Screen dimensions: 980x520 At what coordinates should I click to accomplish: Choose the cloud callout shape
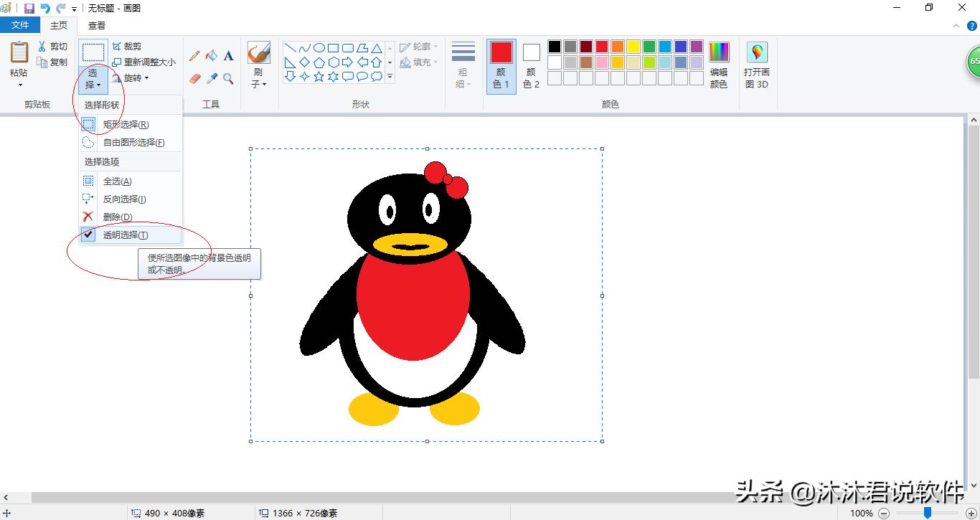[377, 76]
